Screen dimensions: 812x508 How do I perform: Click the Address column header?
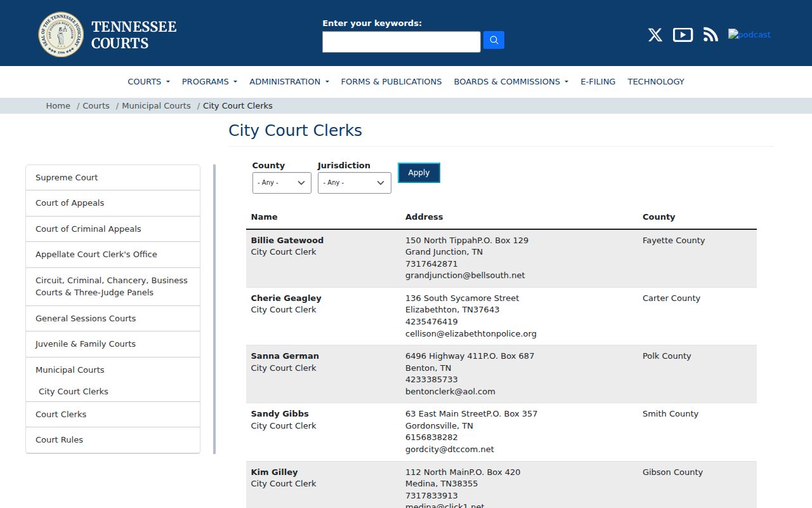[424, 217]
